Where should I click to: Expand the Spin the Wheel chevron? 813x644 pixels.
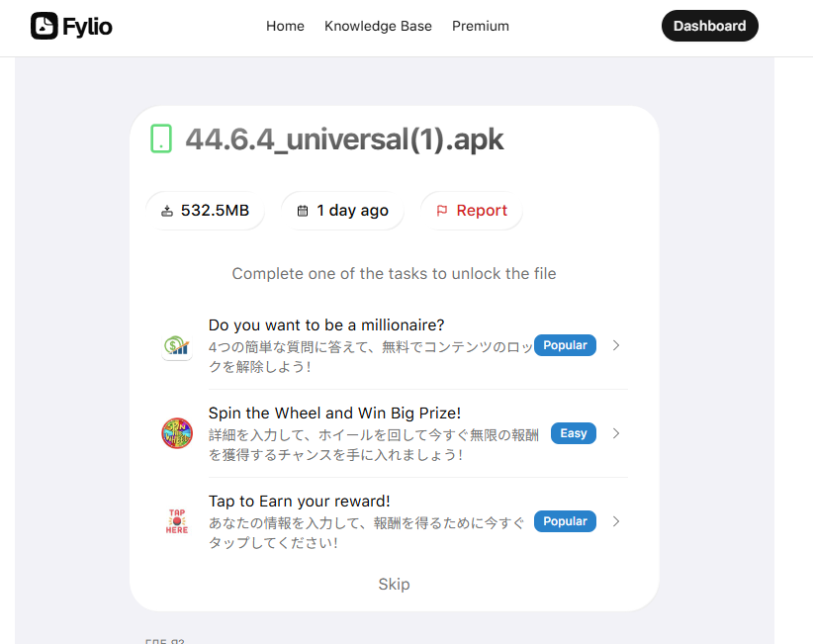[x=616, y=433]
